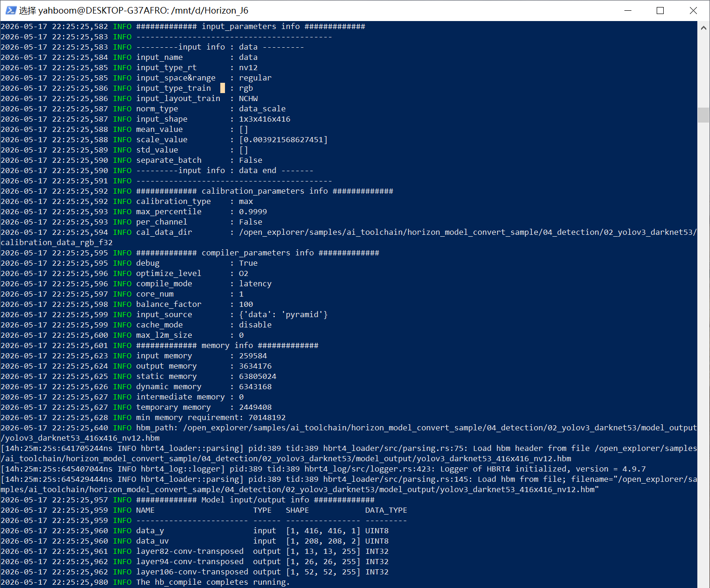This screenshot has height=588, width=710.
Task: Click the {'data': 'pyramid'} value
Action: click(283, 314)
